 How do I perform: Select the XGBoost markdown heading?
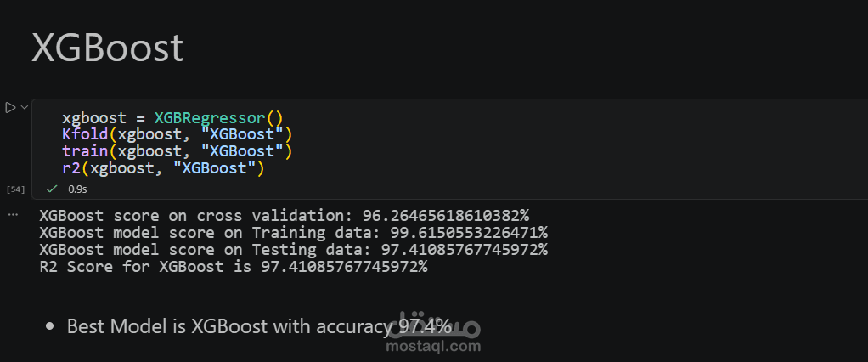click(x=107, y=48)
